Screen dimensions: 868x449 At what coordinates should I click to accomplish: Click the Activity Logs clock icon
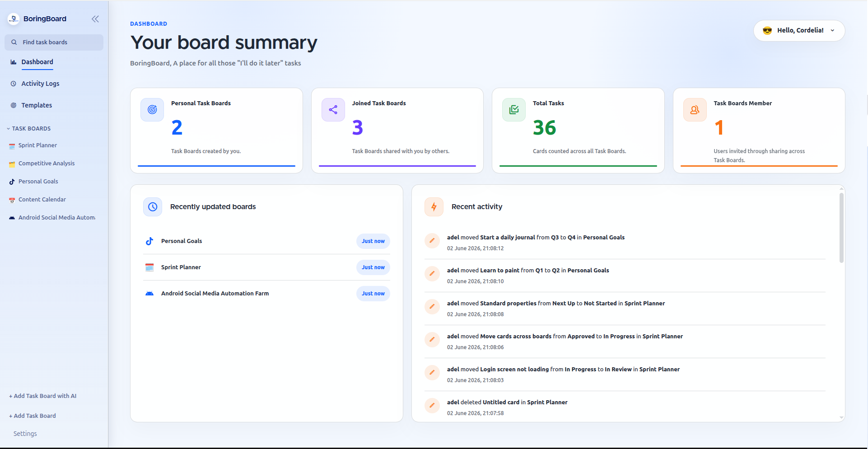coord(14,84)
